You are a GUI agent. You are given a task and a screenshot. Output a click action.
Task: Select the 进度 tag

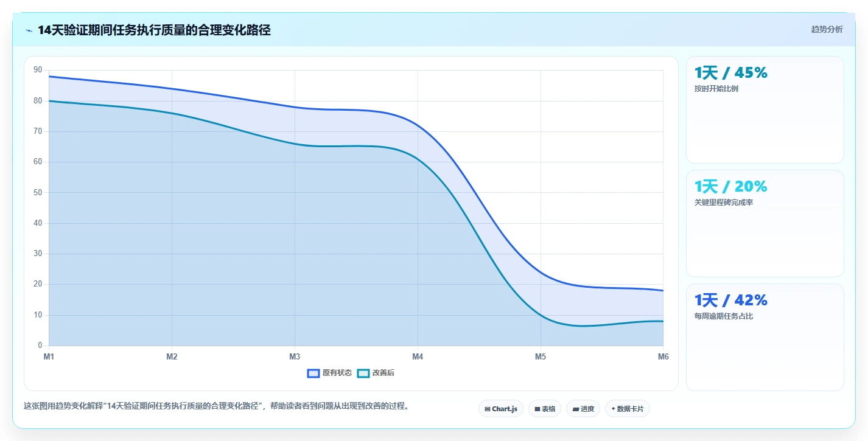coord(583,409)
